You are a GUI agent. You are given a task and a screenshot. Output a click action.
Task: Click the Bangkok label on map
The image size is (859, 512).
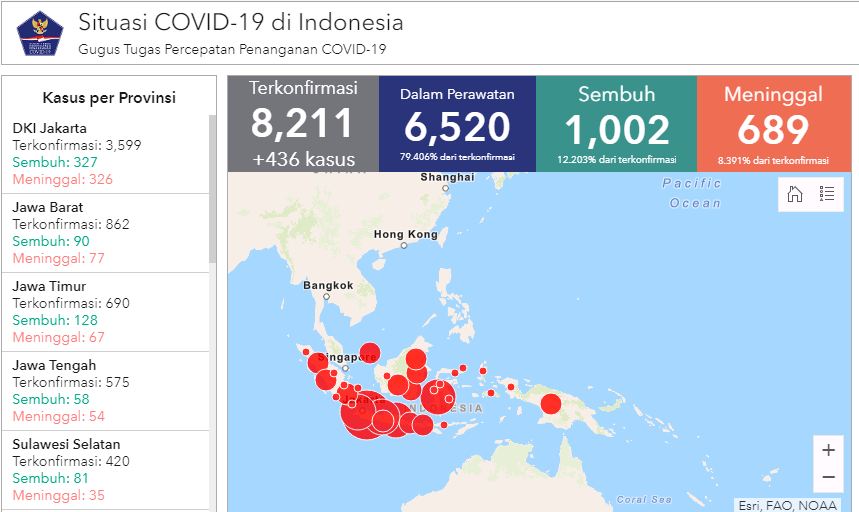tap(328, 285)
